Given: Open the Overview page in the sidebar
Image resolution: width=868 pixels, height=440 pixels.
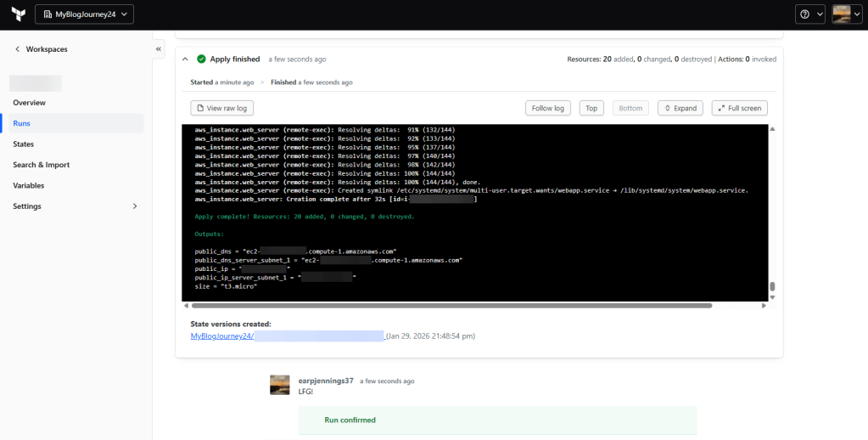Looking at the screenshot, I should point(29,103).
